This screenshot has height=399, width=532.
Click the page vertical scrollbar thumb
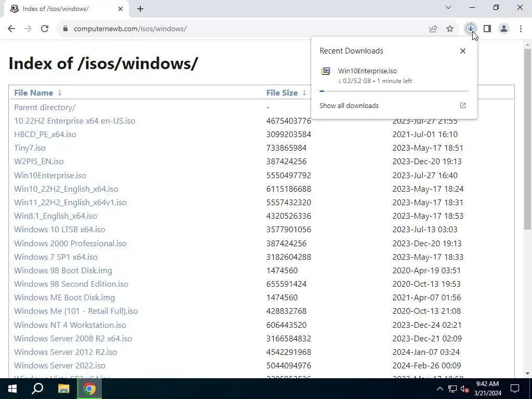[528, 139]
